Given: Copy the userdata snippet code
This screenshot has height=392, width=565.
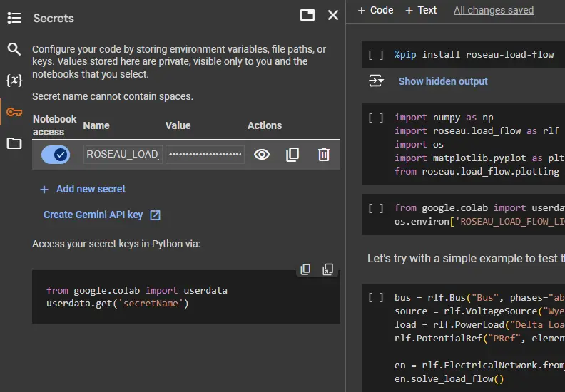Looking at the screenshot, I should click(305, 269).
